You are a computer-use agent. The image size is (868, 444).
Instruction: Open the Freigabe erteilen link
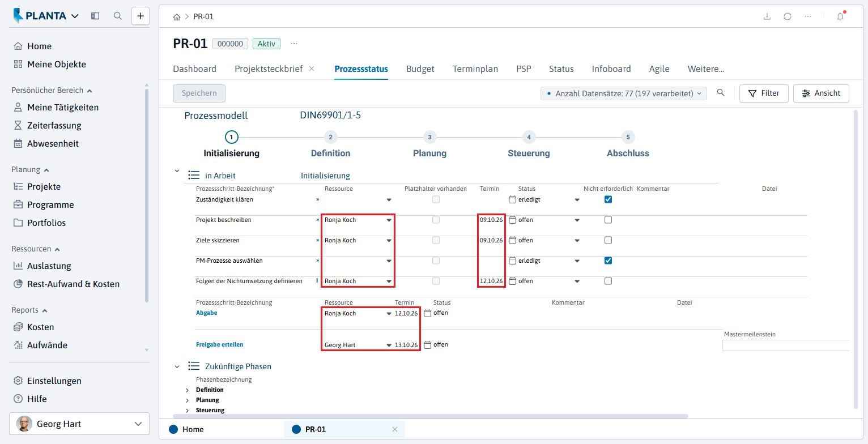pos(220,345)
